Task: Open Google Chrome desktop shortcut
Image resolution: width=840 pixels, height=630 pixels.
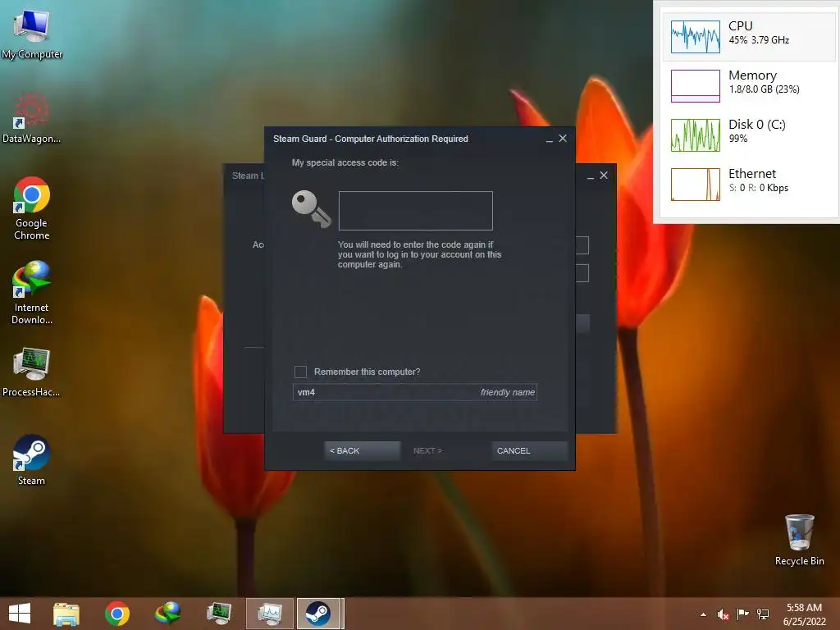Action: tap(32, 208)
